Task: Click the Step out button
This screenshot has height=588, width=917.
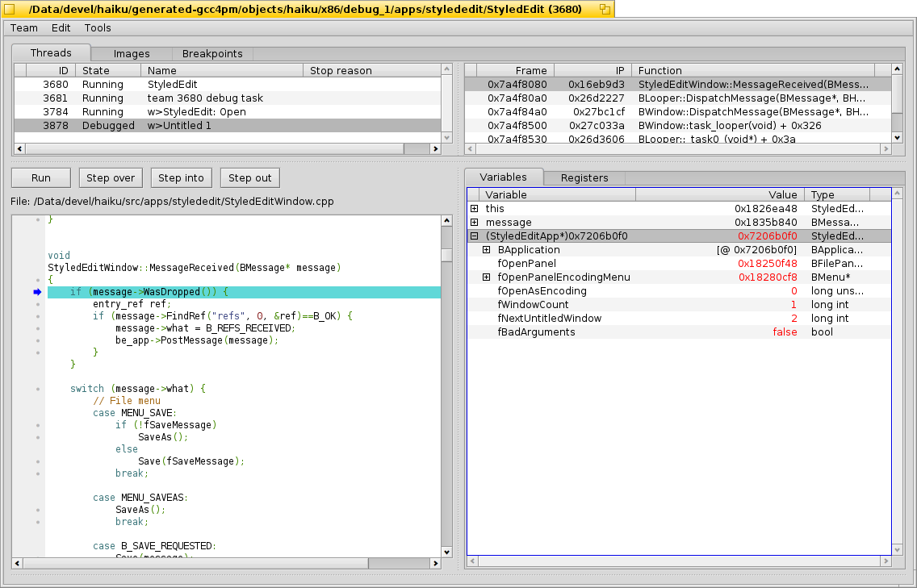Action: point(250,177)
